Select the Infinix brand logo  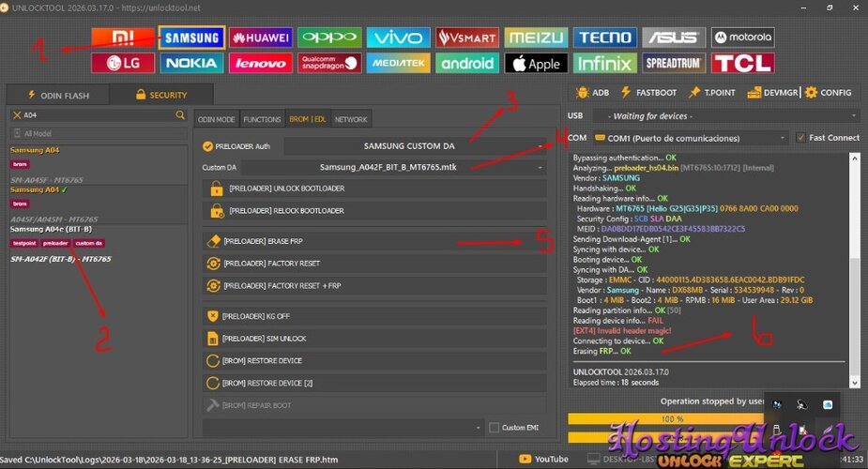pos(605,63)
